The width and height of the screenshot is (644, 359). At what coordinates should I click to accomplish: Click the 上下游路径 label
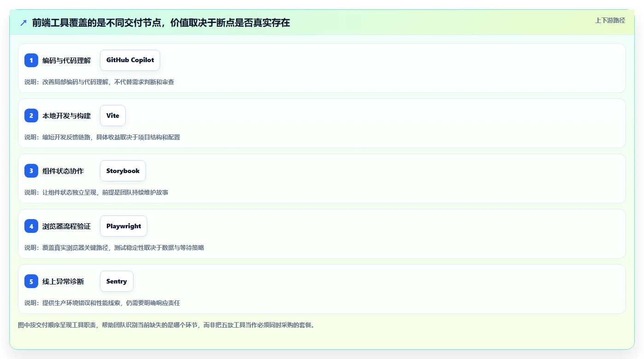click(610, 20)
